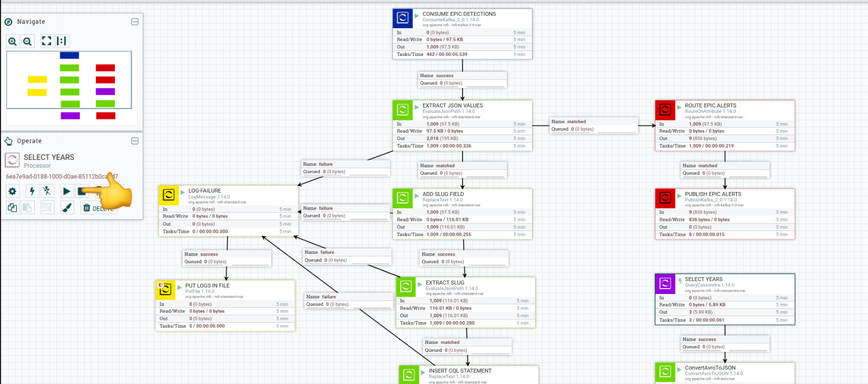Image resolution: width=868 pixels, height=384 pixels.
Task: Select success connection below SELECT YEARS
Action: tap(725, 343)
